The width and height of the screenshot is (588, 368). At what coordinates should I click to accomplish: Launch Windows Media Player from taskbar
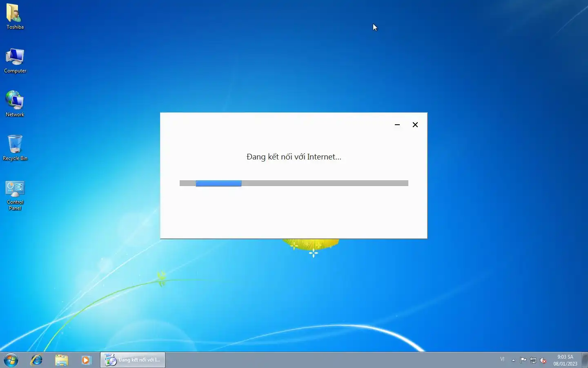(86, 360)
